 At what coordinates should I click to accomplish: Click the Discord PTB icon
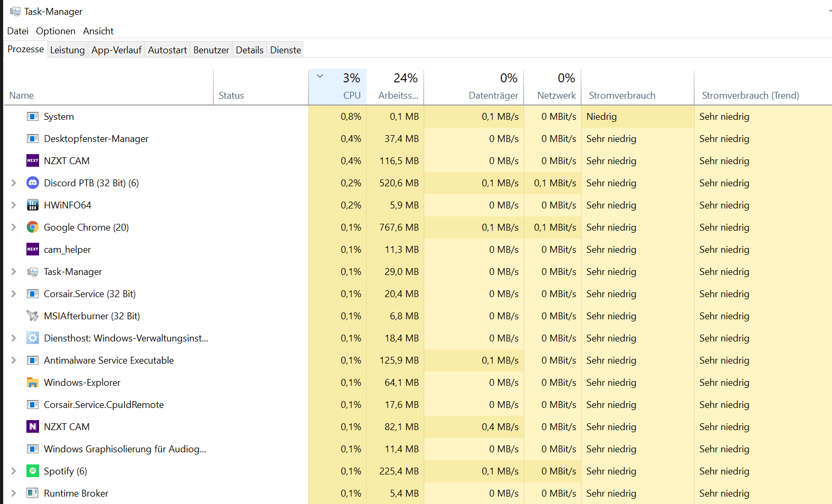click(33, 183)
